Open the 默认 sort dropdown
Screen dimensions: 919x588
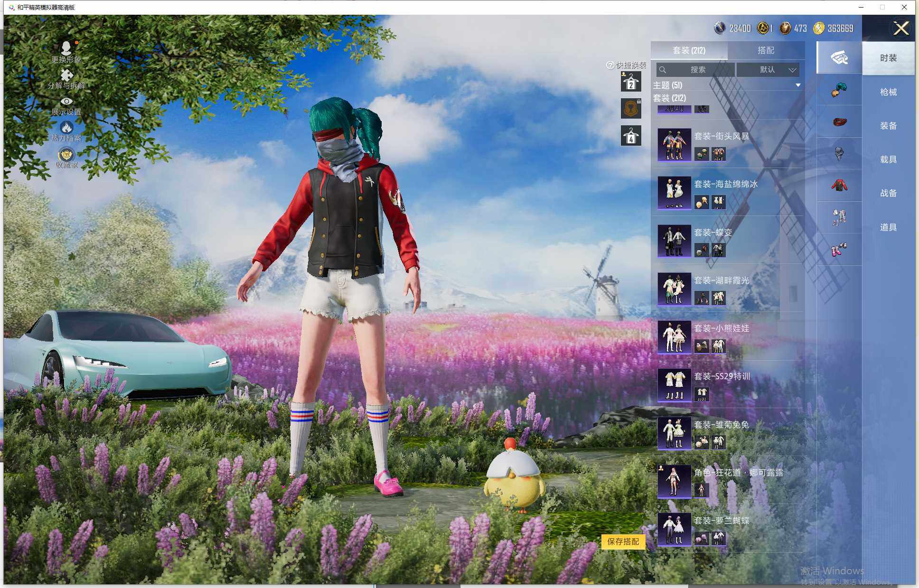768,70
